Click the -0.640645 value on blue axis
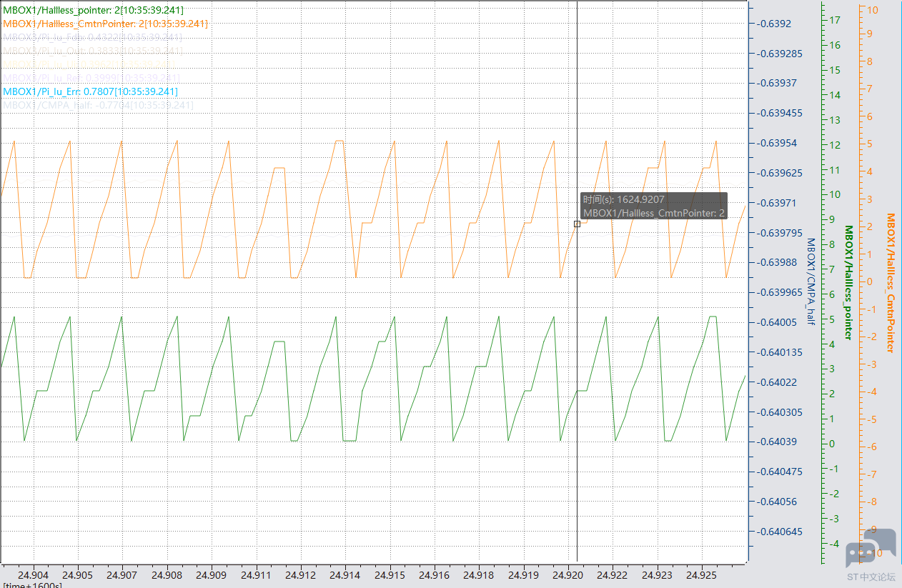Viewport: 902px width, 588px height. [779, 532]
